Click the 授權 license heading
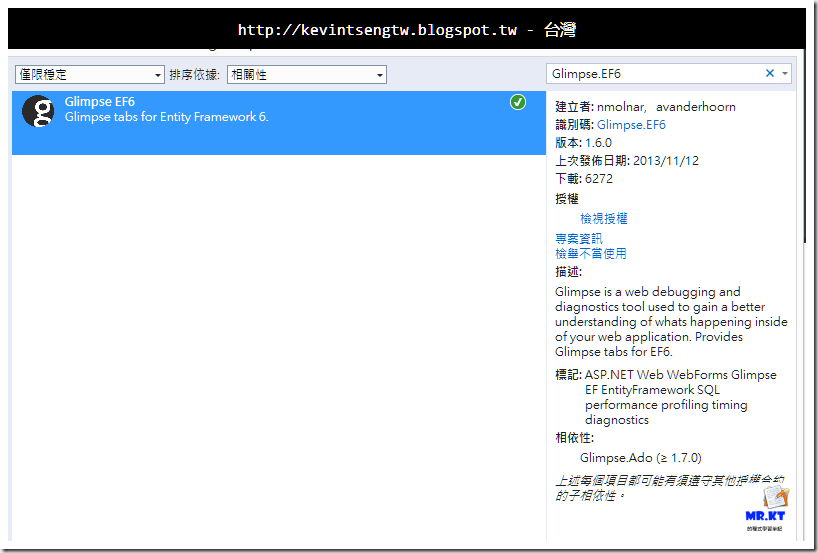Viewport: 818px width, 553px height. click(567, 199)
